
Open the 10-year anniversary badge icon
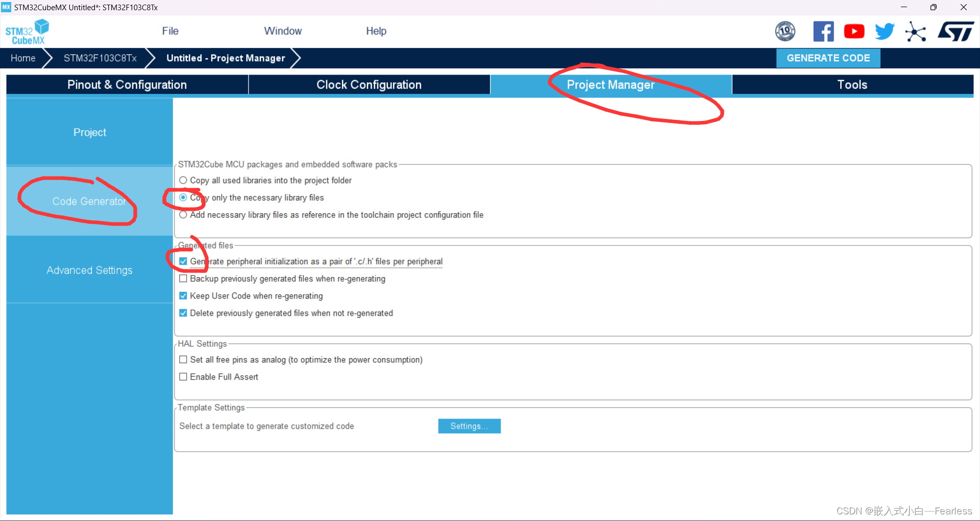pos(785,32)
